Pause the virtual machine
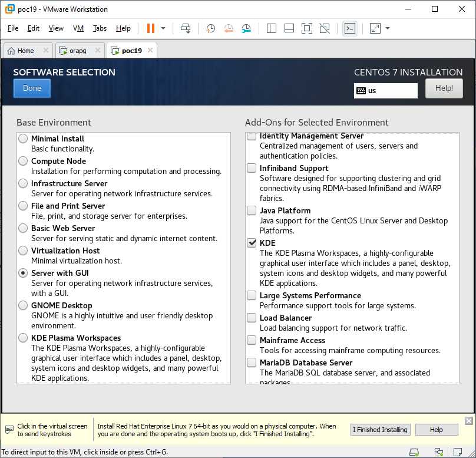The height and width of the screenshot is (458, 476). (151, 28)
